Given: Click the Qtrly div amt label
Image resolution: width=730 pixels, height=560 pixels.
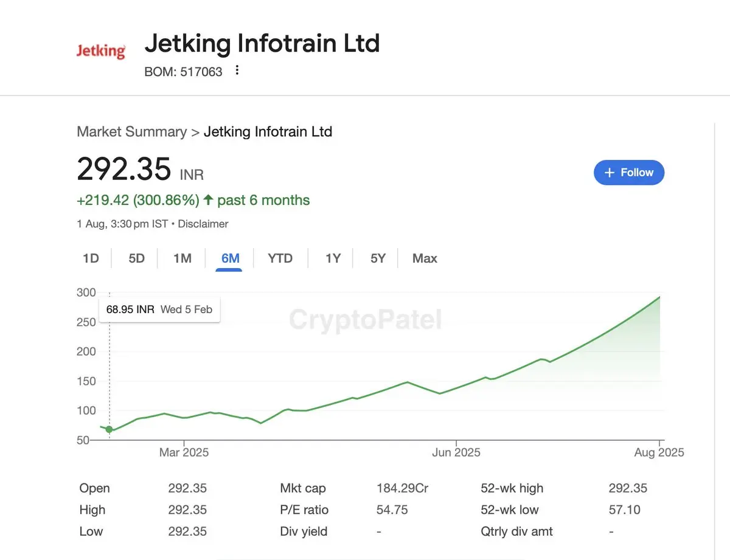Looking at the screenshot, I should point(516,532).
